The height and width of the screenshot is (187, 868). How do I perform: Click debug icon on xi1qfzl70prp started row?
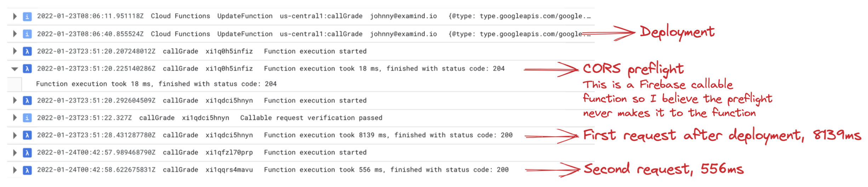coord(27,153)
